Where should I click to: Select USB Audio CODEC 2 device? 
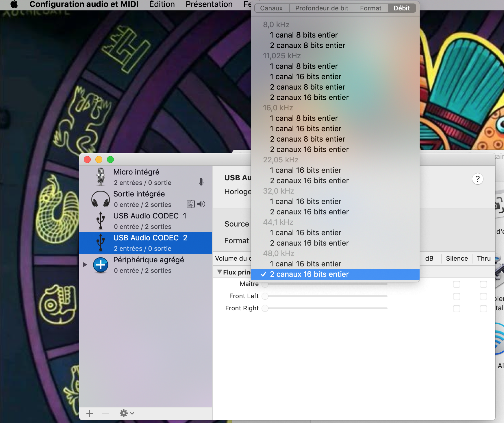[146, 243]
